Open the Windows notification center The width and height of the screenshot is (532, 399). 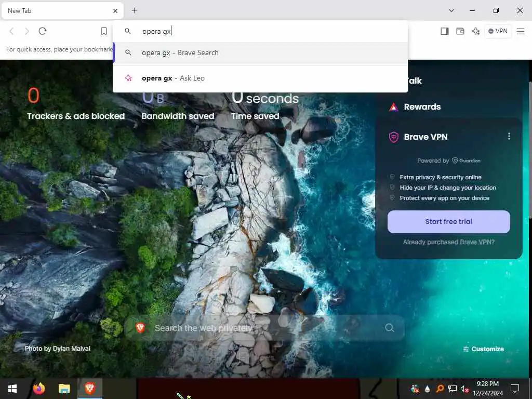pyautogui.click(x=515, y=389)
